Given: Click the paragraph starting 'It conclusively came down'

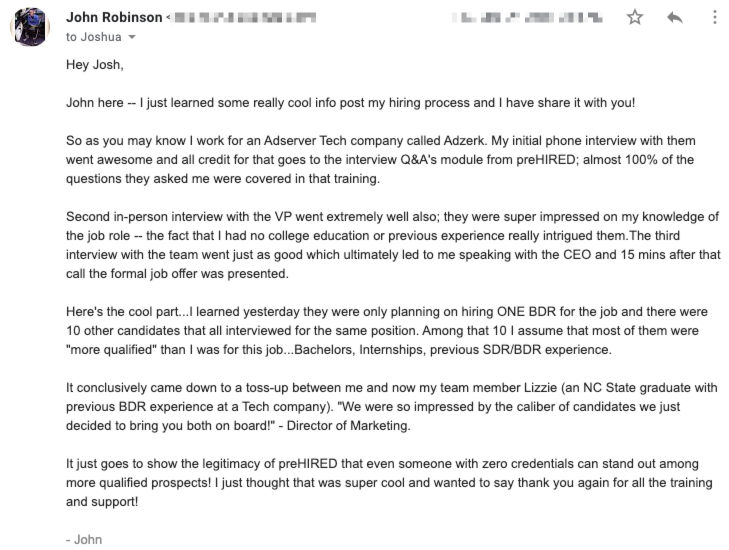Looking at the screenshot, I should coord(392,406).
